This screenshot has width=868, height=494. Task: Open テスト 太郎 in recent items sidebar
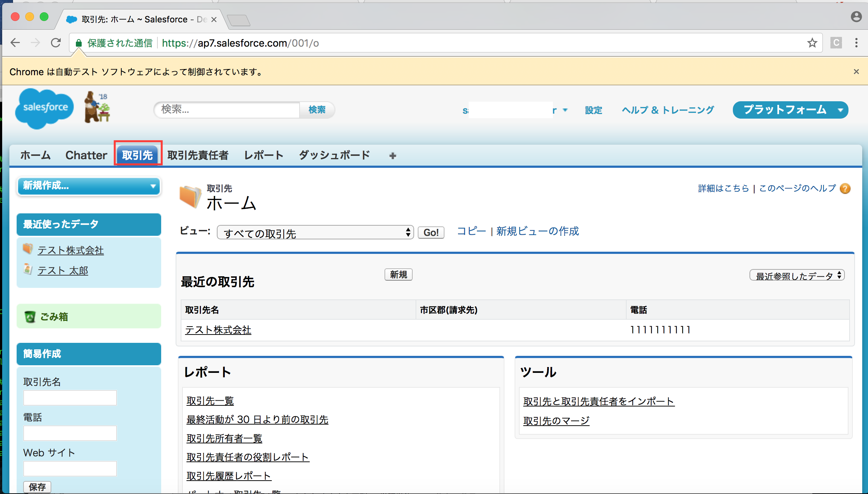click(x=63, y=271)
